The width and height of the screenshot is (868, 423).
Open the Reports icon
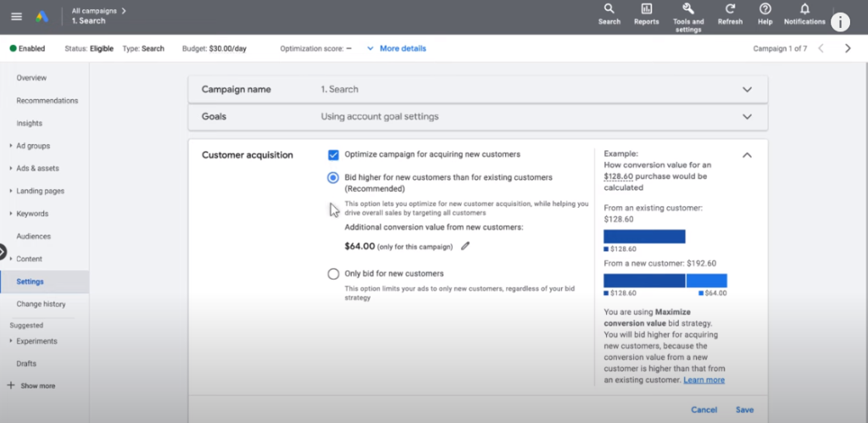[x=646, y=9]
